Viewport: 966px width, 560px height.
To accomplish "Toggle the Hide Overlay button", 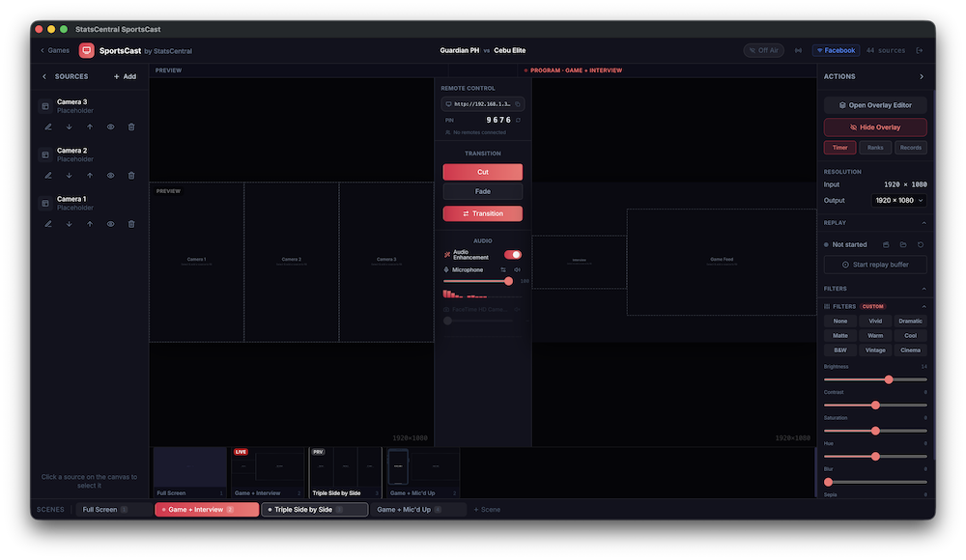I will pyautogui.click(x=875, y=126).
